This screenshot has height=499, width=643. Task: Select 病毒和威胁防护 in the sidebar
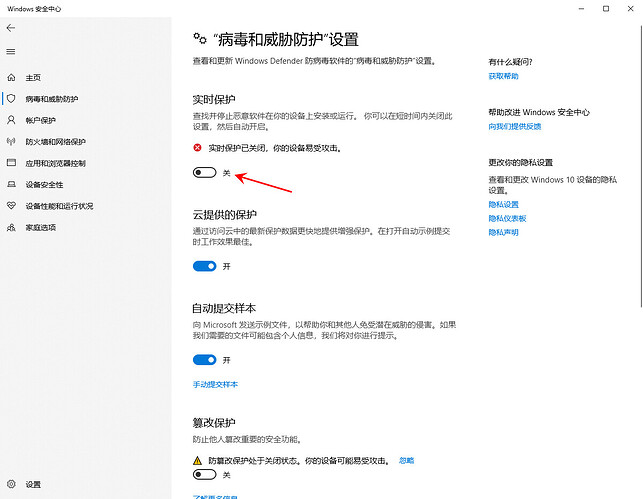[x=52, y=99]
